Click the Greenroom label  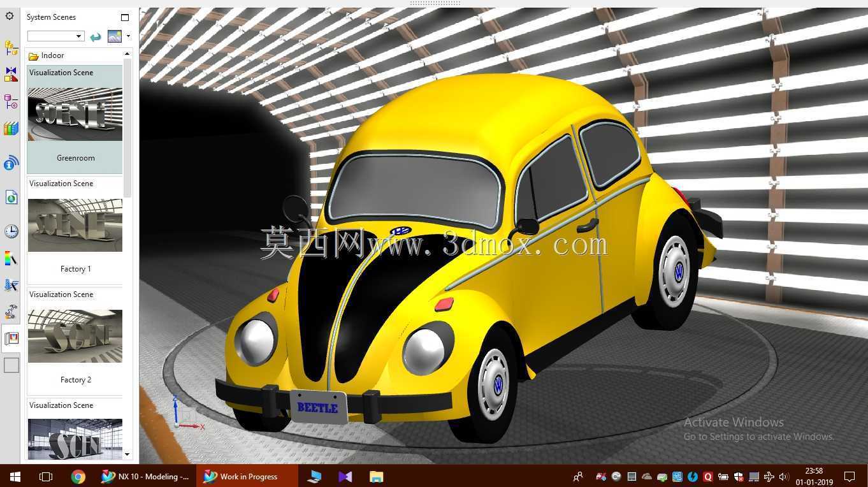tap(76, 158)
